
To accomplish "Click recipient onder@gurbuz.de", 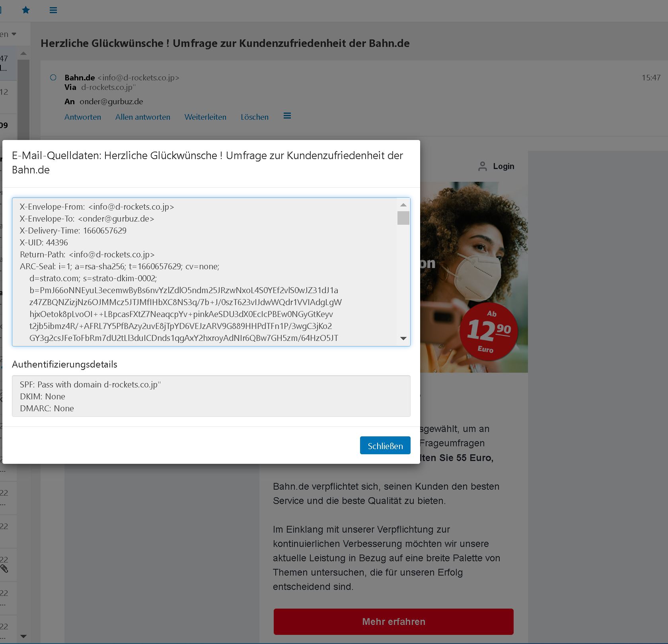I will [x=111, y=101].
